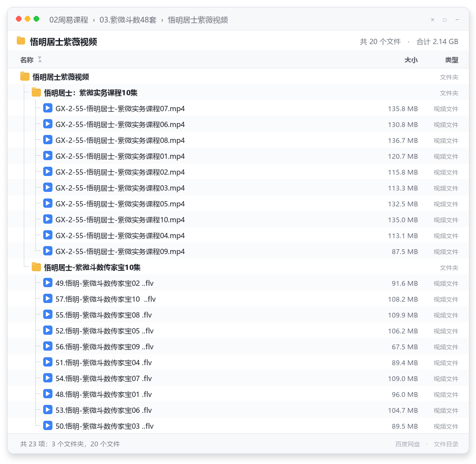The image size is (476, 464).
Task: Click the video icon for 50.悟明-紫微斗数传家宝03
Action: (x=48, y=426)
